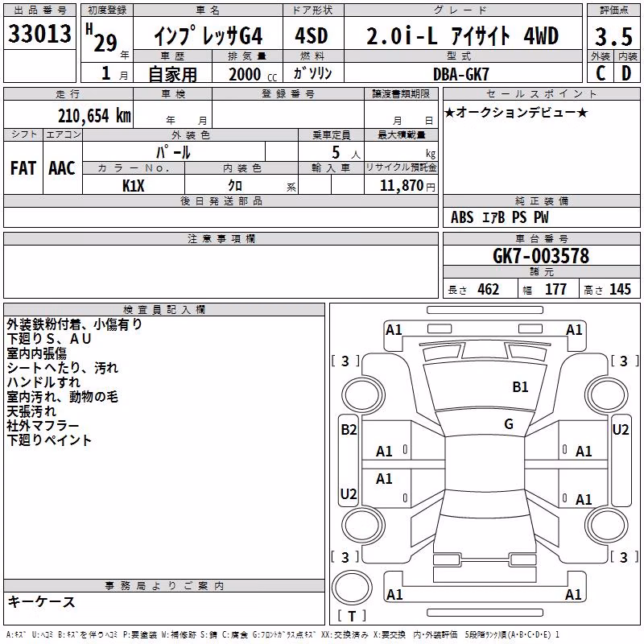Select sales point オークションデビュー text

tap(516, 112)
